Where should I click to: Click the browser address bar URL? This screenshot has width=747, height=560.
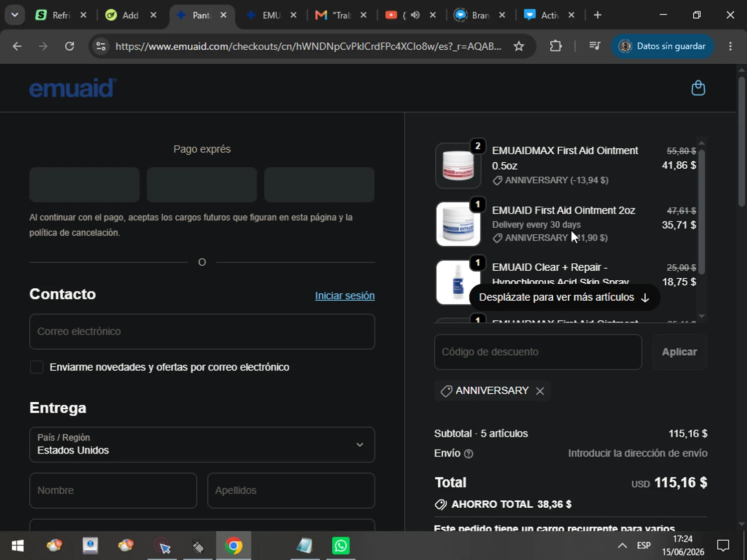point(308,46)
